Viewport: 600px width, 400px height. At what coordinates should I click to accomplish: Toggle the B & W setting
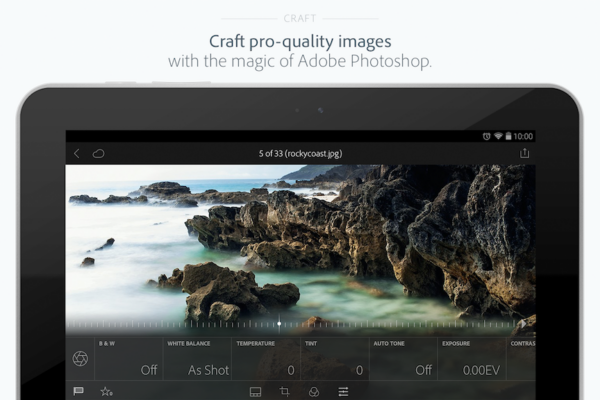pyautogui.click(x=130, y=358)
